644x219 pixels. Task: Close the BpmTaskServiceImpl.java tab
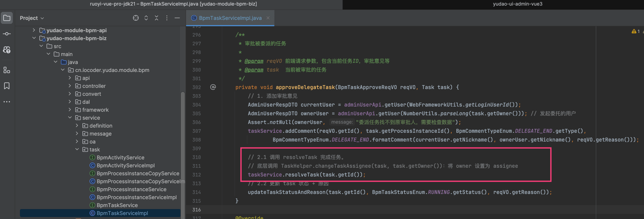coord(268,18)
